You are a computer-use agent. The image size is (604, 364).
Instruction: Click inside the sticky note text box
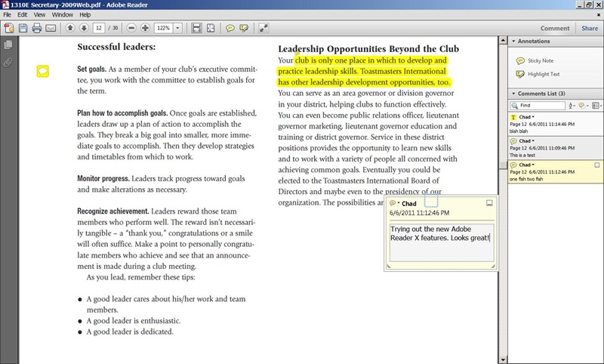(442, 242)
